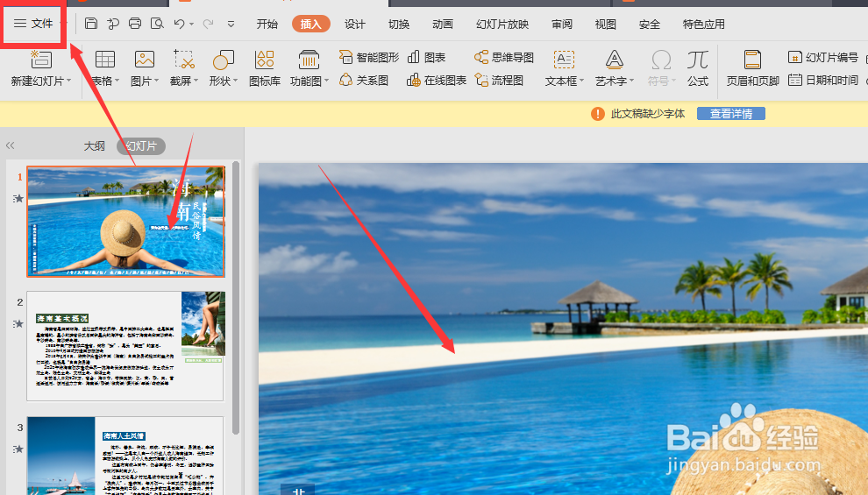Click the Redo arrow icon
Viewport: 868px width, 495px height.
pyautogui.click(x=208, y=24)
